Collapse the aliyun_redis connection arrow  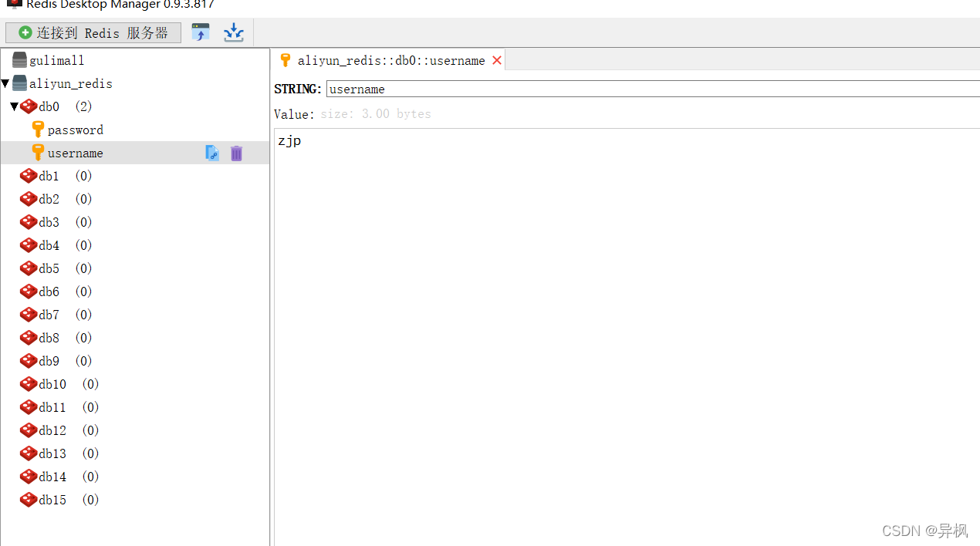point(5,83)
